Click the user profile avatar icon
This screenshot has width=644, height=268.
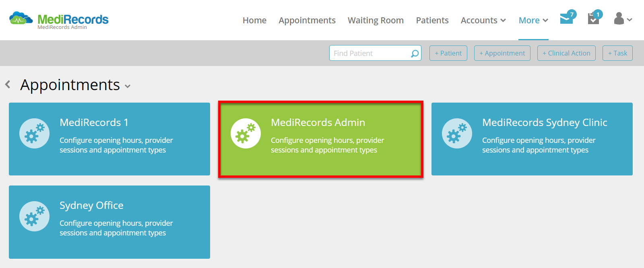(619, 19)
